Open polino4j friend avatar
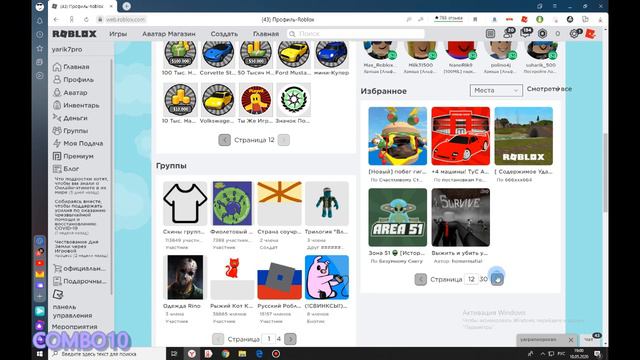The image size is (640, 360). coord(501,50)
